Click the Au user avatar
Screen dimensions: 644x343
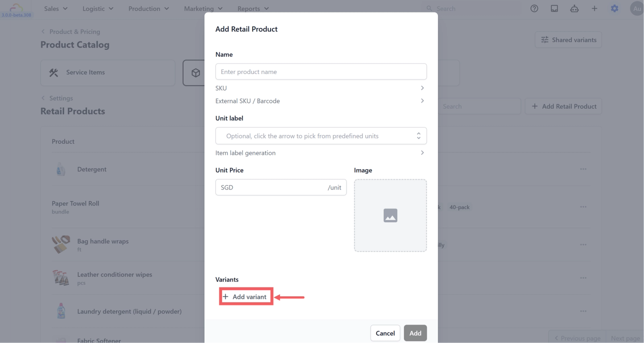(637, 8)
